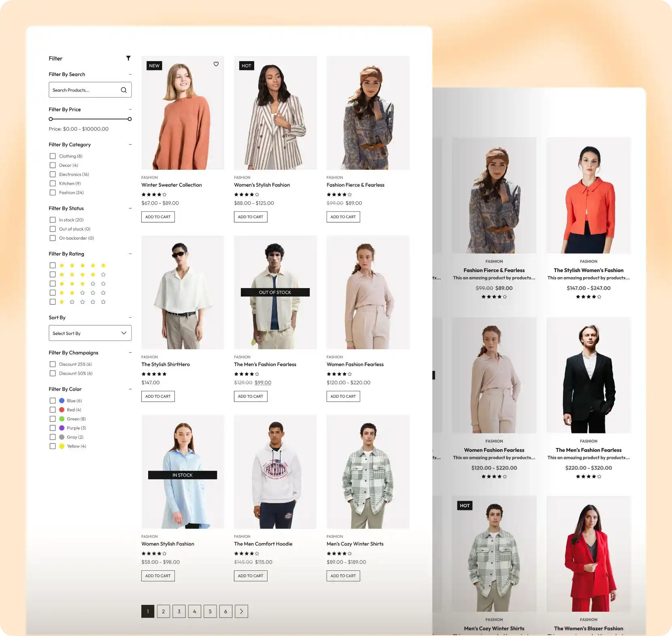Open the Filter funnel icon
This screenshot has height=636, width=672.
[128, 58]
